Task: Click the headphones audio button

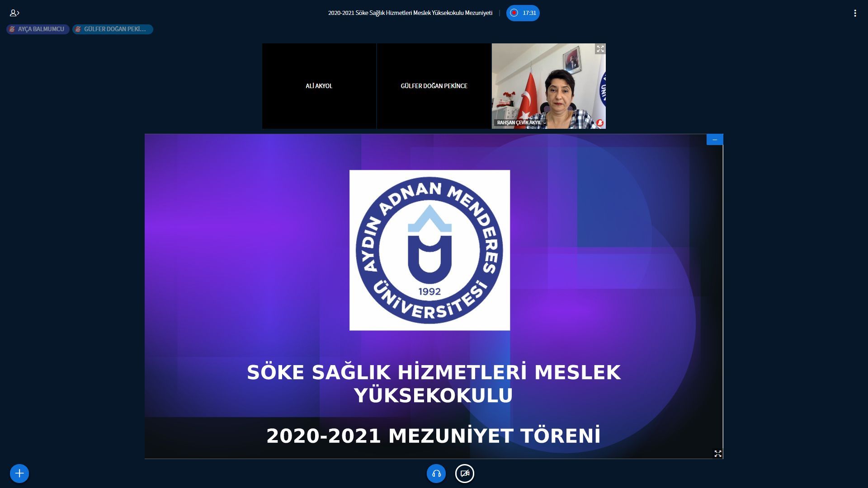Action: [436, 473]
